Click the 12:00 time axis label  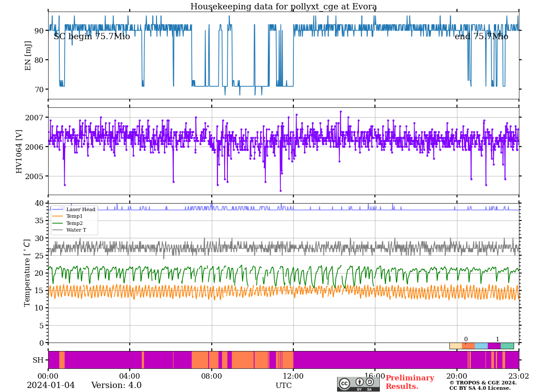293,376
